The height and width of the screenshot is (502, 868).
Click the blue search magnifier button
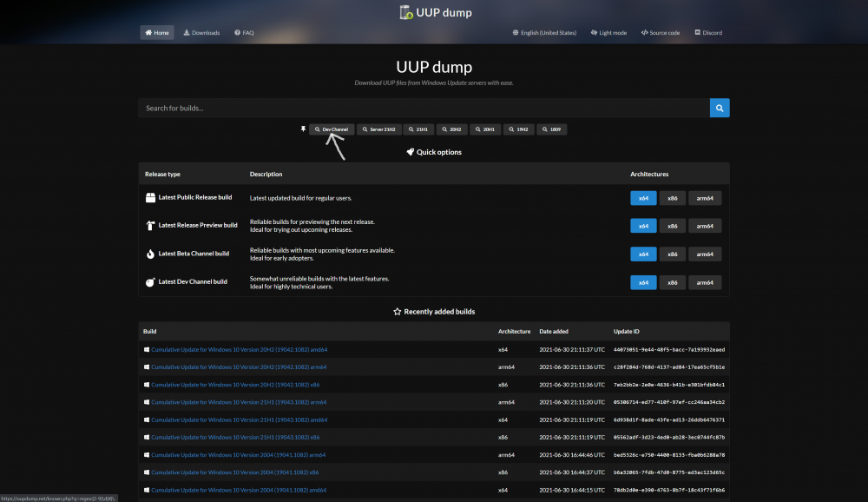pos(720,108)
